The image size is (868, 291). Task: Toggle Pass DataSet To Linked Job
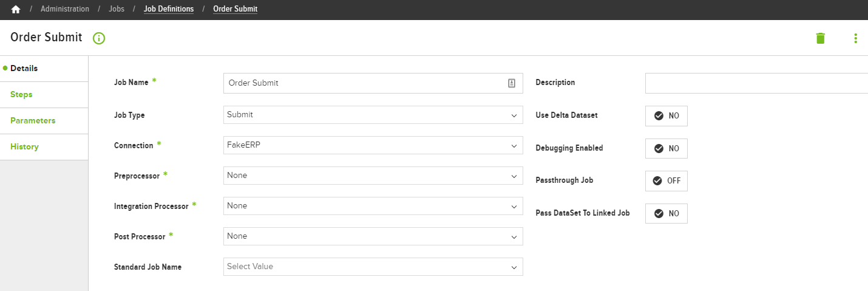[666, 213]
